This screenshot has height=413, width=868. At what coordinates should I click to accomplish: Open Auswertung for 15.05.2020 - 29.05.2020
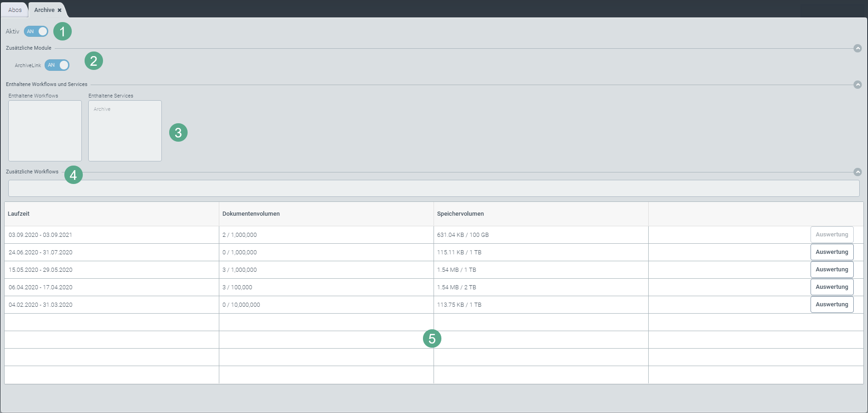pyautogui.click(x=832, y=270)
